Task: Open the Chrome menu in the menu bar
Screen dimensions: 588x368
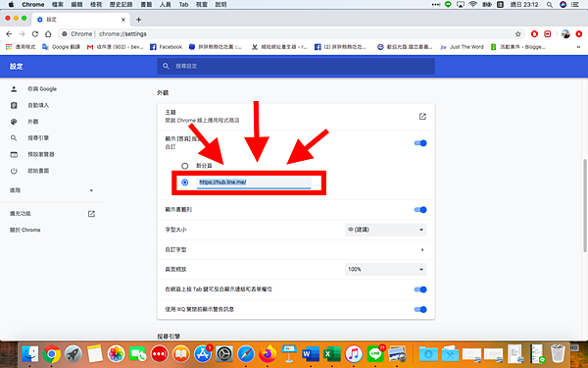Action: (33, 5)
